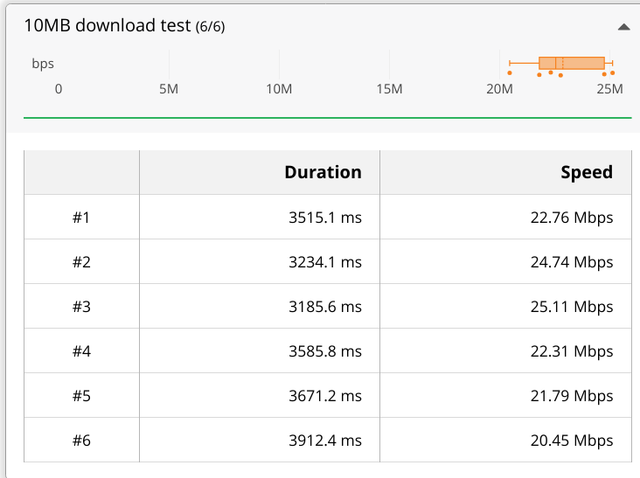The height and width of the screenshot is (478, 640).
Task: Select duration value 3671.2 ms
Action: 325,396
